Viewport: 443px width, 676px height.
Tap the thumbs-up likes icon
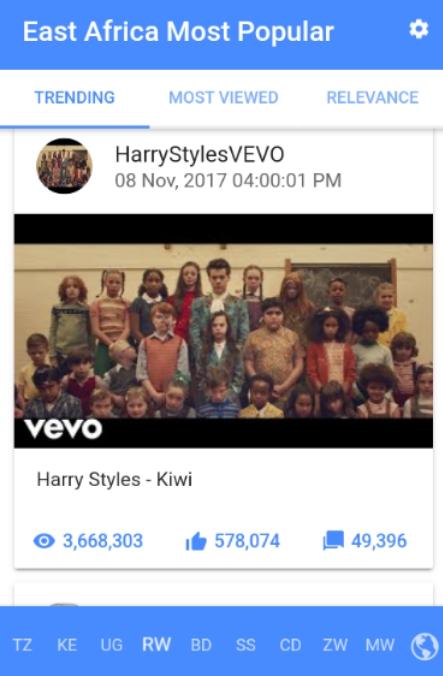click(196, 541)
